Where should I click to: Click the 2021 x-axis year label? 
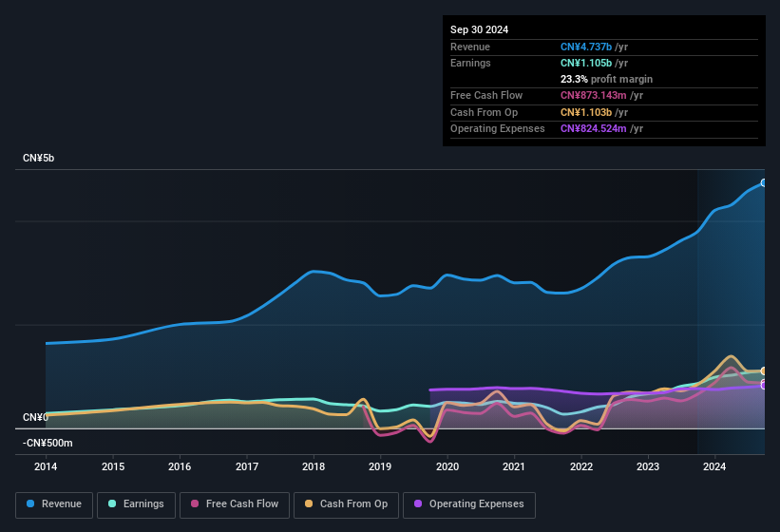click(x=514, y=466)
